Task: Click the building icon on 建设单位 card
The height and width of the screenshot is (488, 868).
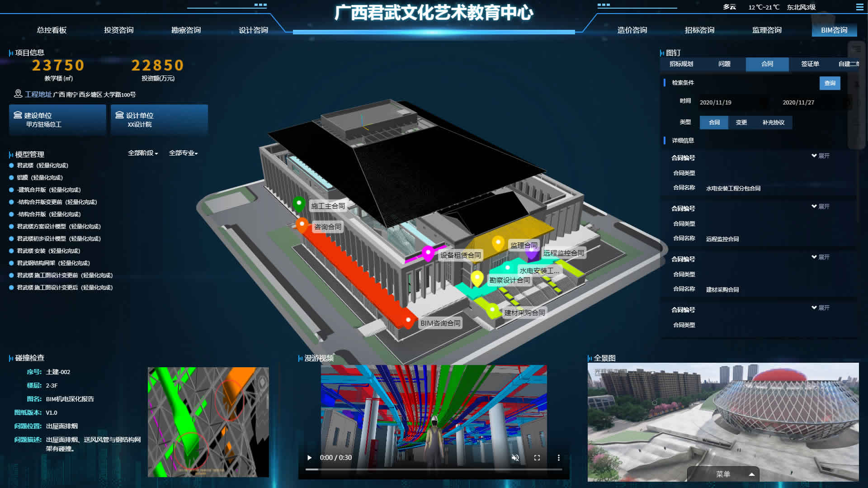Action: point(18,115)
